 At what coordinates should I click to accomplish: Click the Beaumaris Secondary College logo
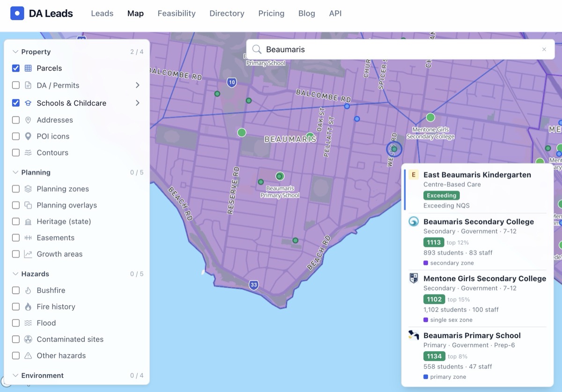point(414,222)
